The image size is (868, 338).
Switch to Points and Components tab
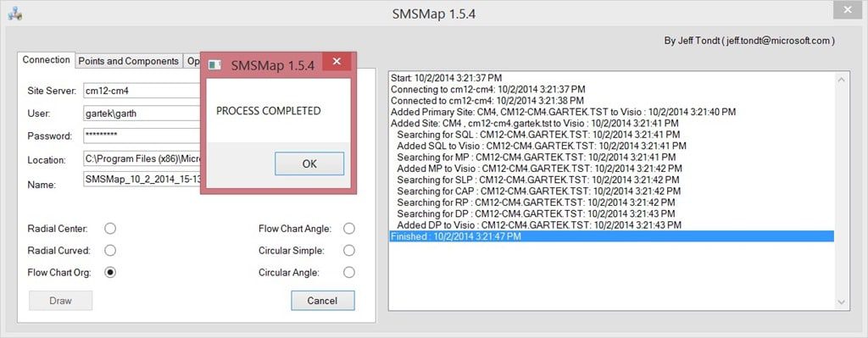pos(129,61)
